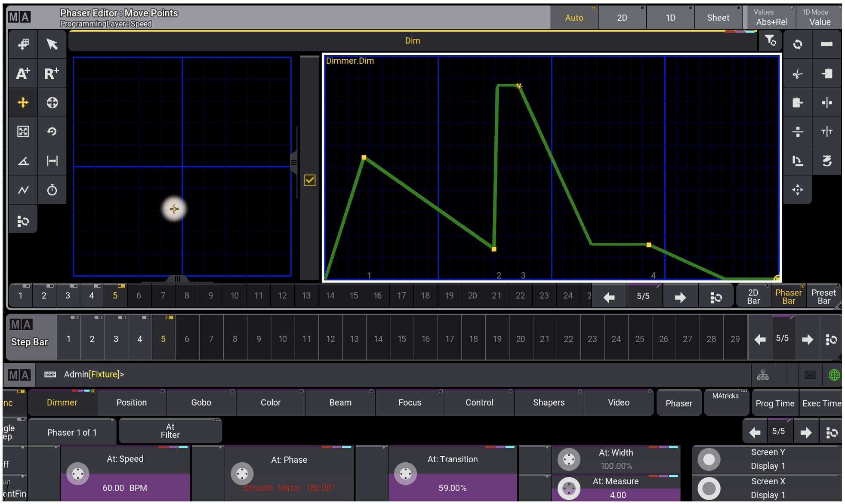Activate the arrow selection pointer tool
Image resolution: width=845 pixels, height=504 pixels.
52,44
